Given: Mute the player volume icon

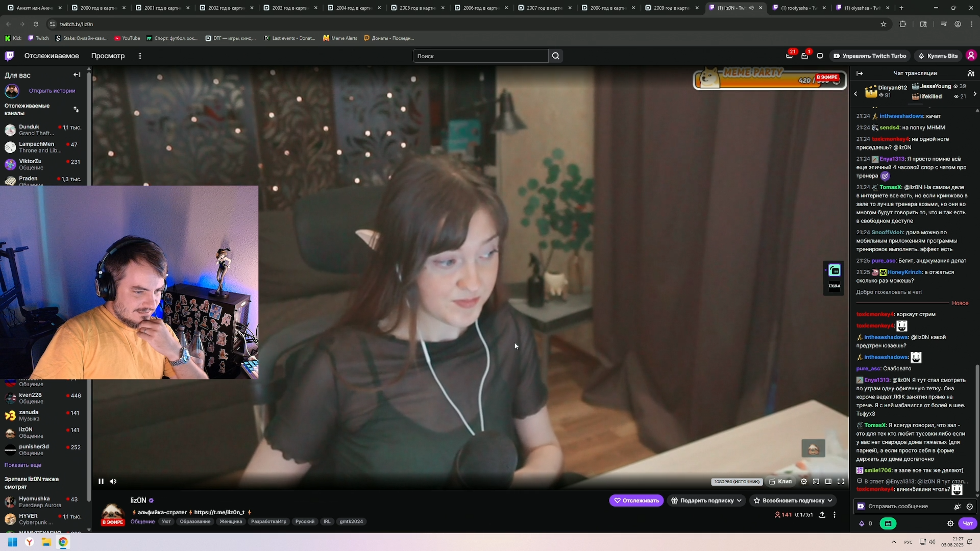Looking at the screenshot, I should 113,481.
